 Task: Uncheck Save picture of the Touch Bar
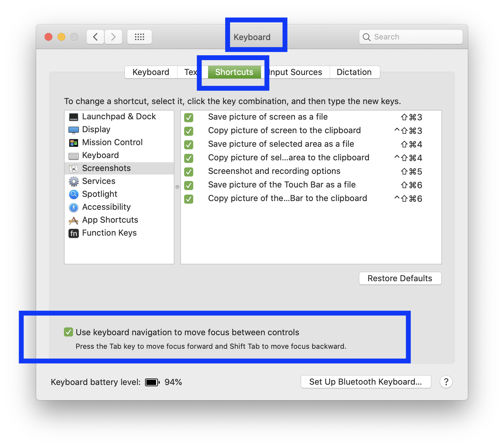[x=189, y=185]
